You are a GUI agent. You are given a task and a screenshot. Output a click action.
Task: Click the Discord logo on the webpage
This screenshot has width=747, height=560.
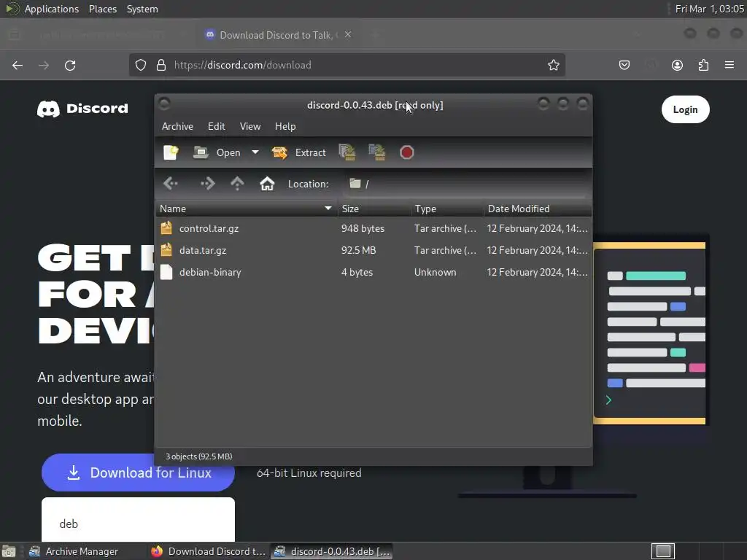pos(82,109)
